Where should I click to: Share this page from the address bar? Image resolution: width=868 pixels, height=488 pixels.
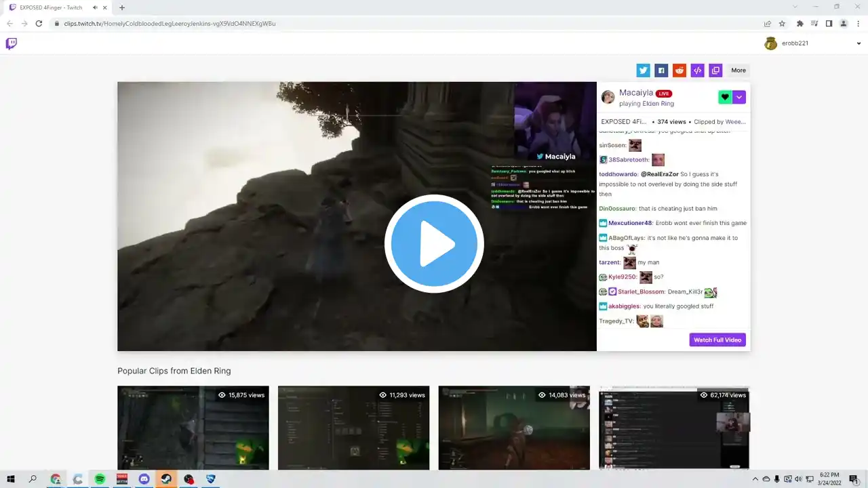click(x=768, y=24)
